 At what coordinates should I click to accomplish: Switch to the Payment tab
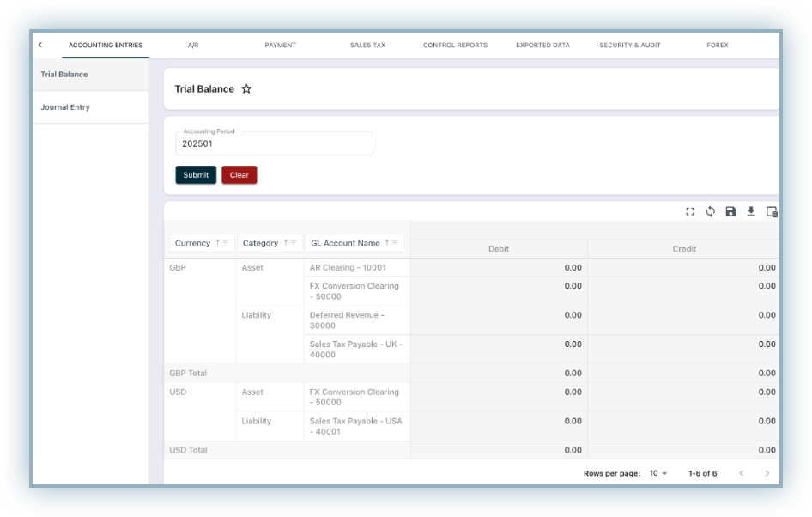(280, 45)
